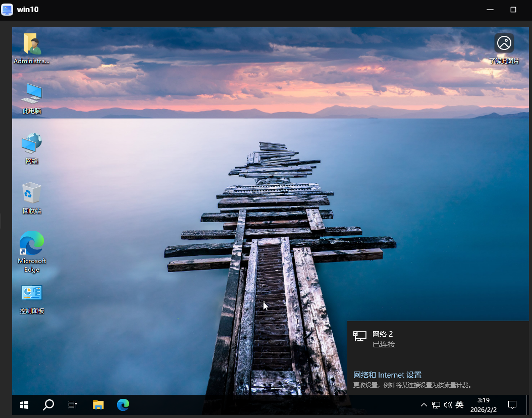This screenshot has width=532, height=418.
Task: Toggle the network flyout via tray icon
Action: (x=436, y=405)
